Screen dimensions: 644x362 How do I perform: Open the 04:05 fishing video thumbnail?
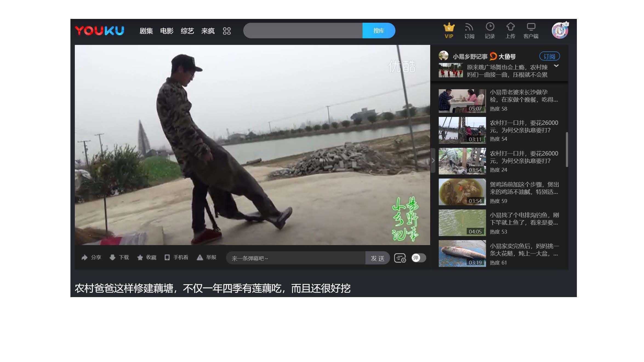462,223
